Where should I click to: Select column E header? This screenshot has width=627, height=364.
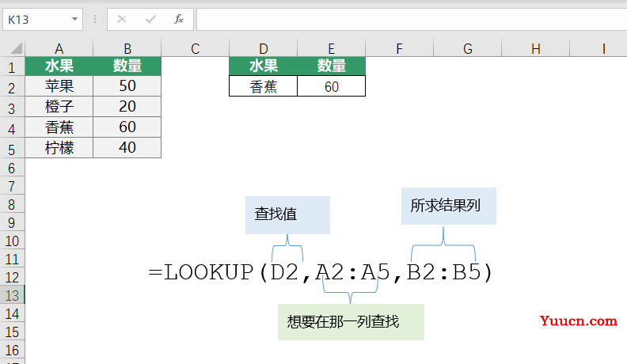point(332,49)
